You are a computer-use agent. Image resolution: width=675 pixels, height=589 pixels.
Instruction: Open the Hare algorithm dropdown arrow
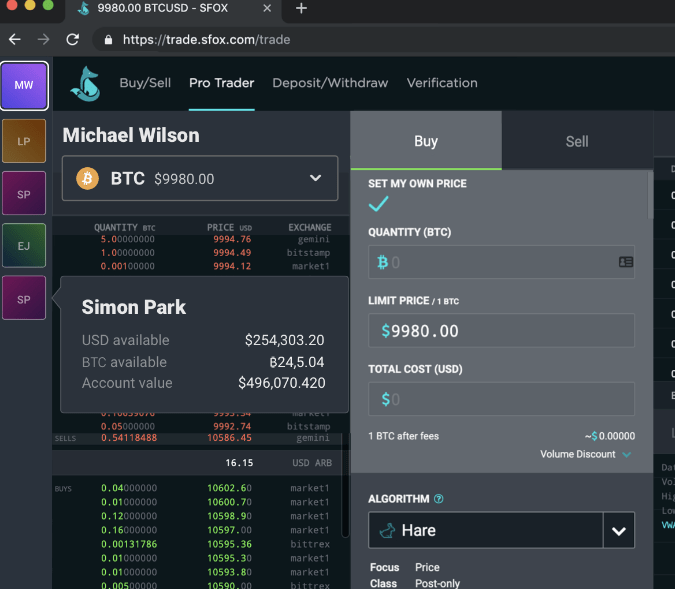619,530
